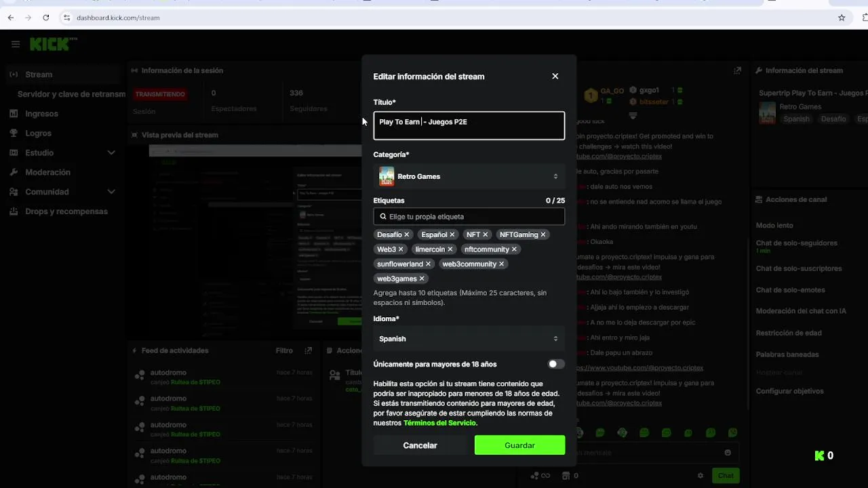
Task: Open emote picker in chat message box
Action: [x=728, y=453]
